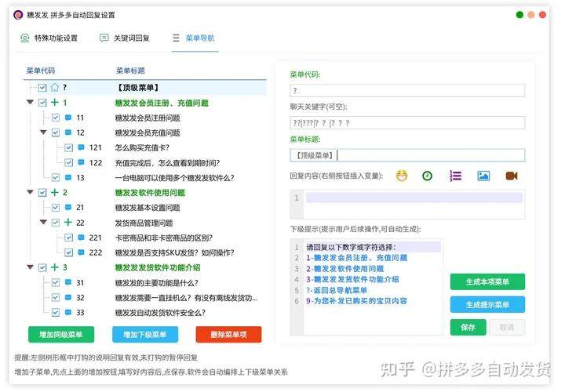Select row 糖发发基本设置问题
565x392 pixels.
click(x=148, y=208)
